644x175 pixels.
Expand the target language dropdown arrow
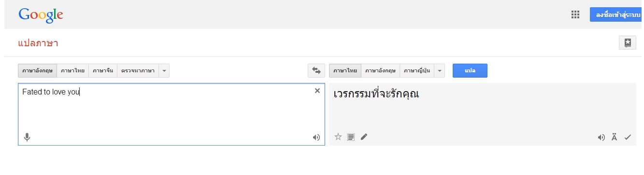440,70
